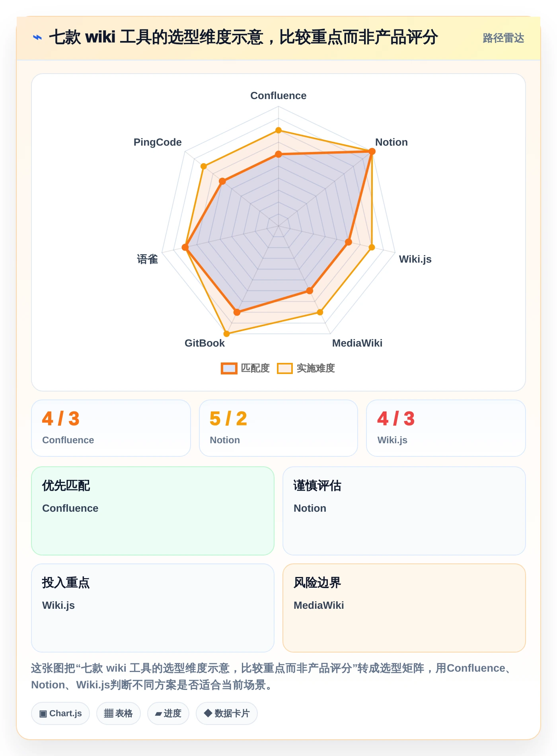Image resolution: width=557 pixels, height=756 pixels.
Task: Click the GitBook outer 实施难度 data point
Action: point(227,333)
